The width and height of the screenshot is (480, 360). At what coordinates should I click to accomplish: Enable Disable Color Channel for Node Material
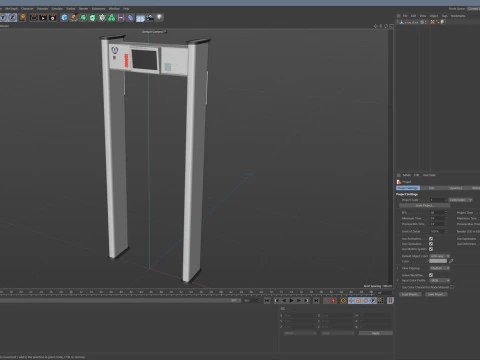click(x=452, y=287)
